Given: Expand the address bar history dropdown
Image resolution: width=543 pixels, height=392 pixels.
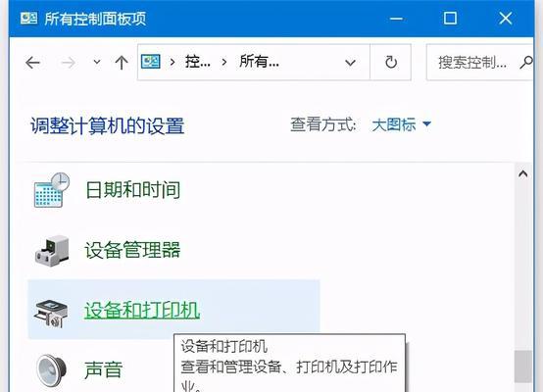Looking at the screenshot, I should point(351,63).
